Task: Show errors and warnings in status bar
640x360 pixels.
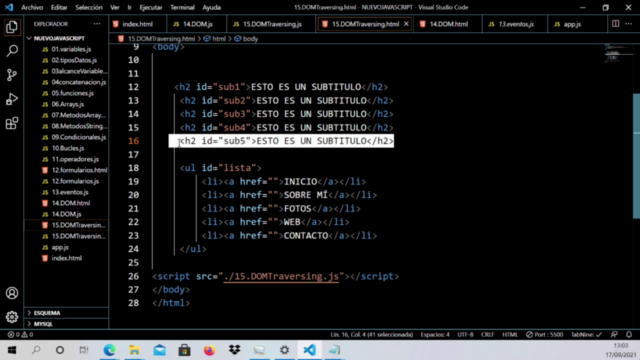Action: click(20, 335)
